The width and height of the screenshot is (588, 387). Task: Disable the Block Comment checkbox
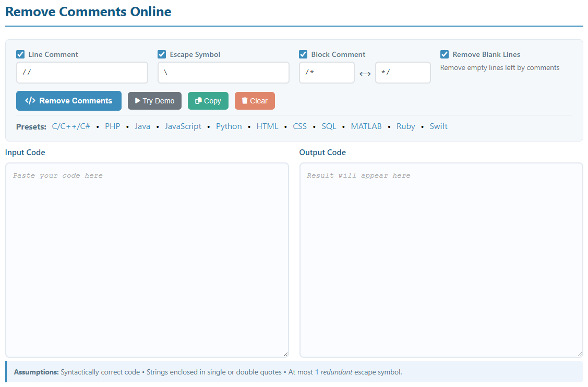(303, 54)
